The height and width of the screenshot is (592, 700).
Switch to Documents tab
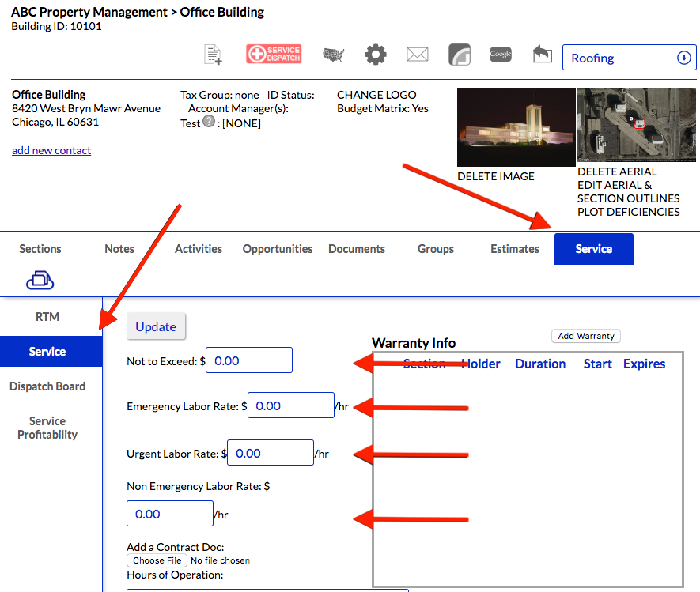357,249
